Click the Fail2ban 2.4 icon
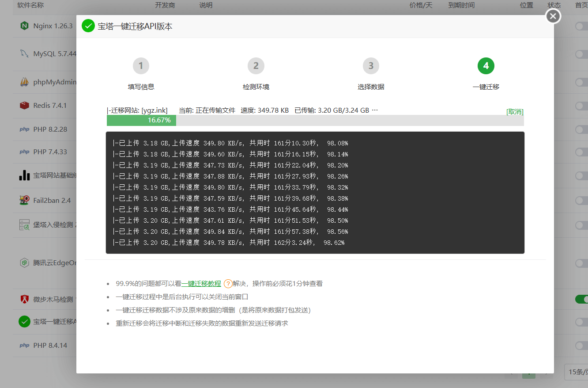Screen dimensions: 588x388 [24, 200]
